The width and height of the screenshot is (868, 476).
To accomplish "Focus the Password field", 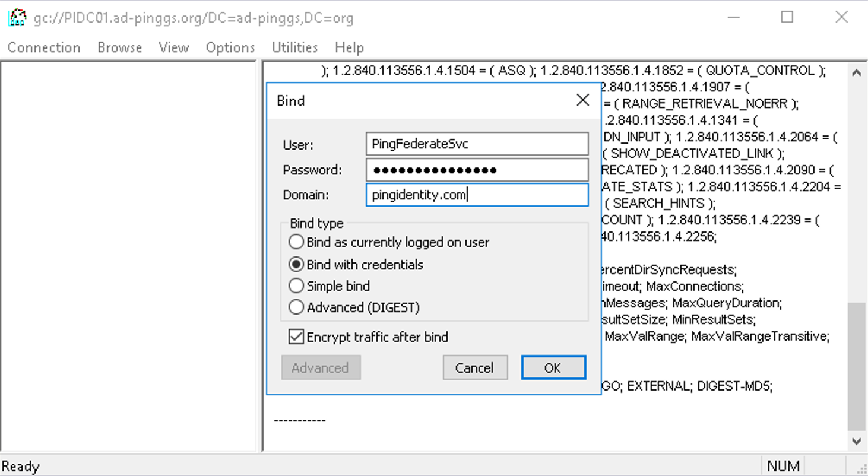I will (477, 170).
